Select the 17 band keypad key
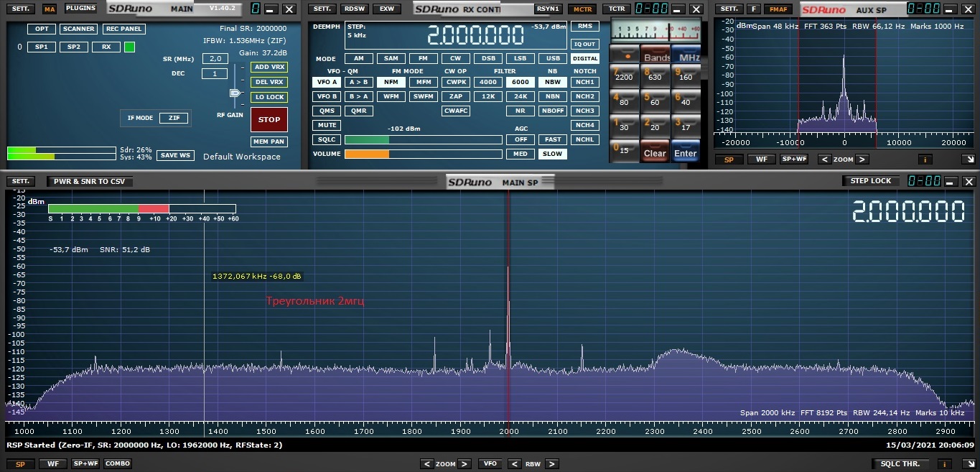980x472 pixels. pos(686,126)
